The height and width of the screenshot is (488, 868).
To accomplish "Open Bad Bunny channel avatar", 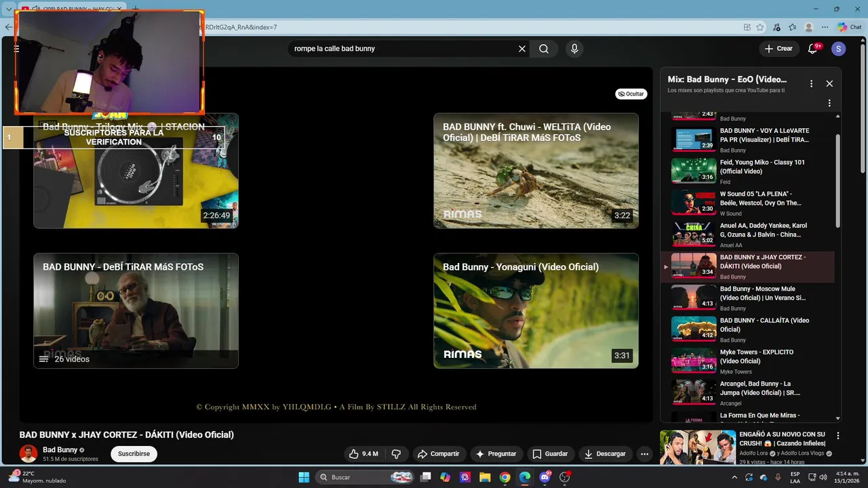I will click(28, 454).
